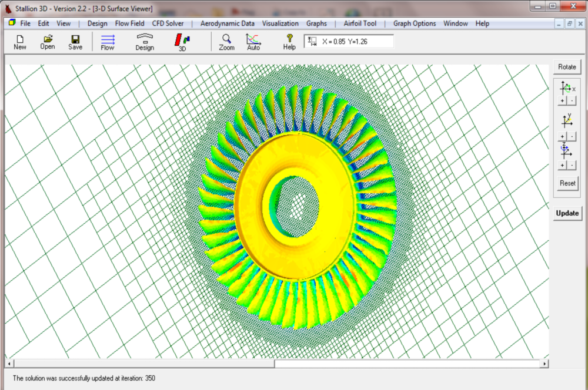Viewport: 588px width, 390px height.
Task: Close the inner 3-D Surface Viewer
Action: 580,23
